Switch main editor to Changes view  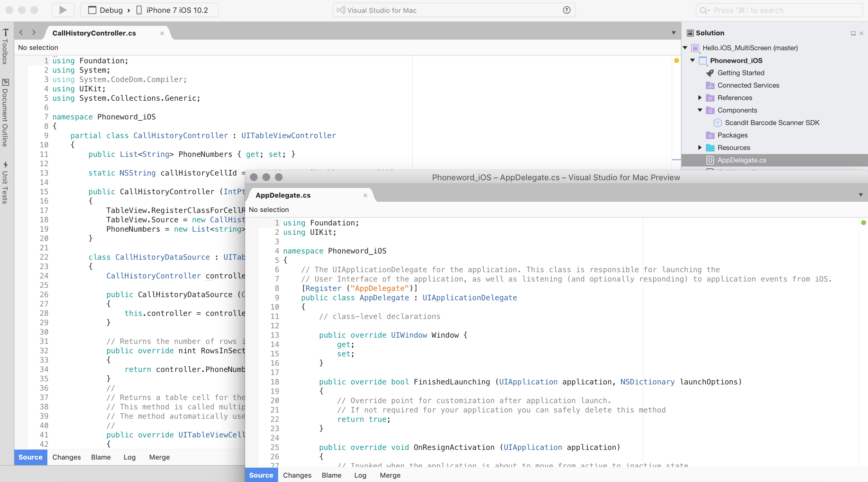(66, 457)
